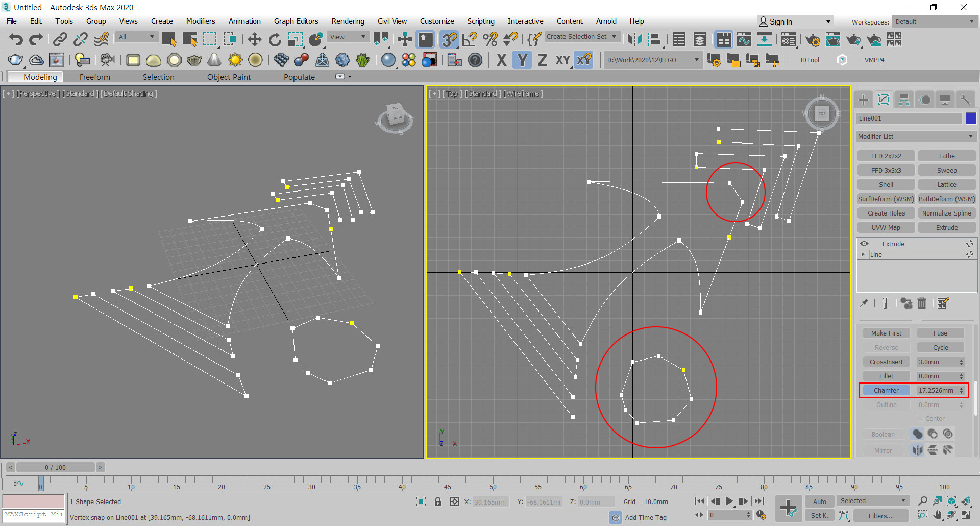Click the time slider 0 / 100
Image resolution: width=980 pixels, height=526 pixels.
click(55, 467)
